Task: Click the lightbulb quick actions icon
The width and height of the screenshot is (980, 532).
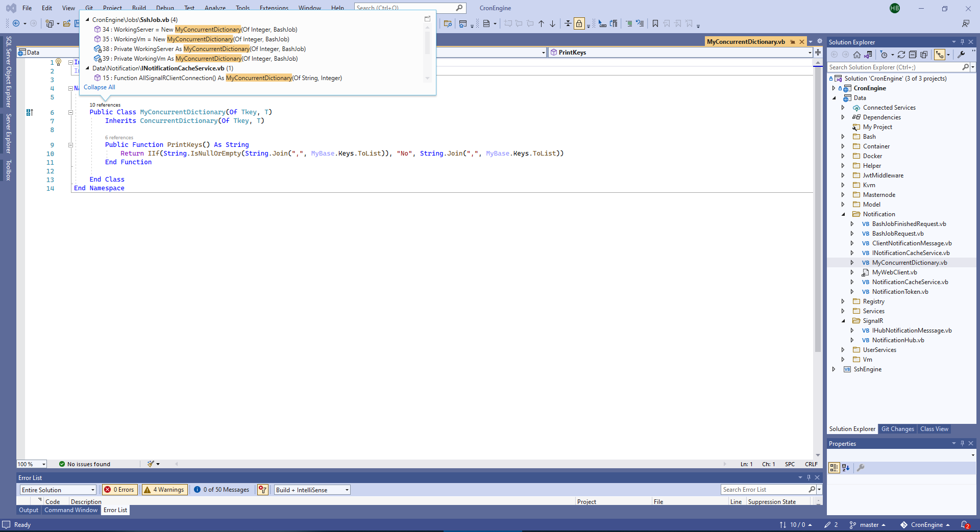Action: 59,62
